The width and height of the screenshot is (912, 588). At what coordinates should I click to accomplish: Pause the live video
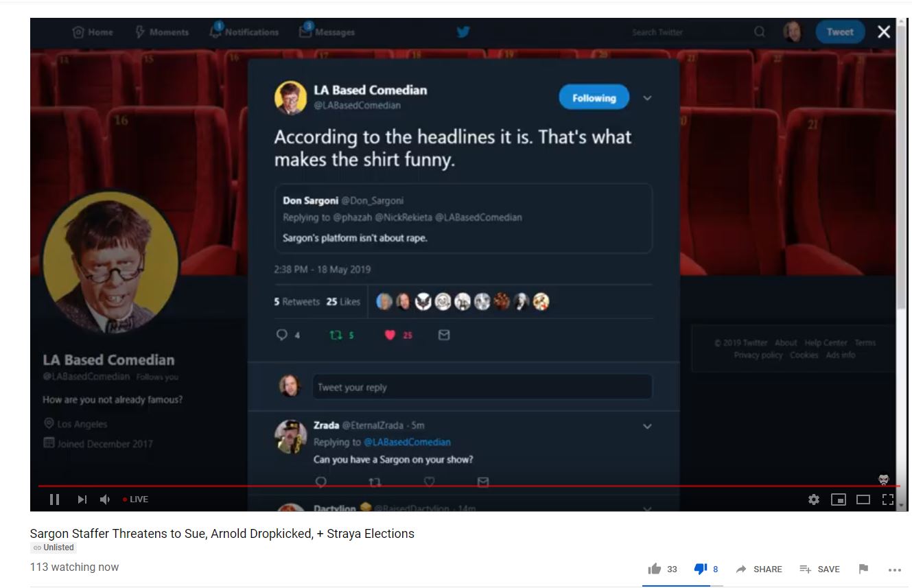(55, 499)
